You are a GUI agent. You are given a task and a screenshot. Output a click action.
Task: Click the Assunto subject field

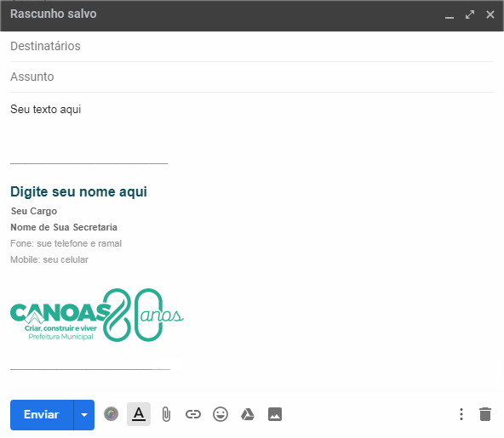click(252, 77)
